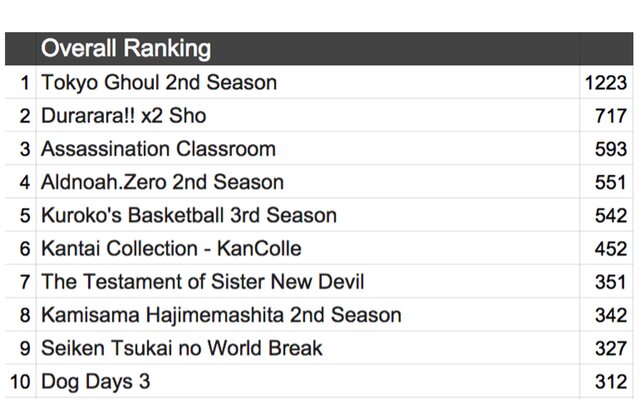Screen dimensions: 640x400
Task: Select the Overall Ranking header cell
Action: point(308,49)
